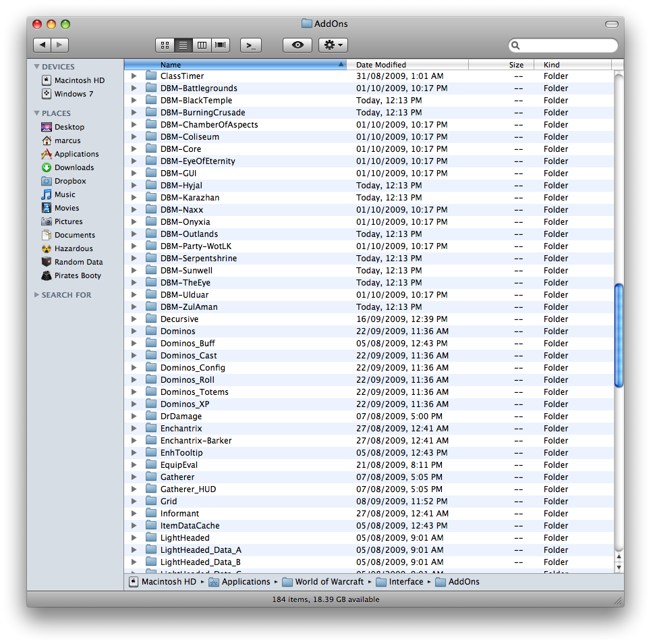Image resolution: width=651 pixels, height=644 pixels.
Task: Expand the Gatherer_HUD folder triangle
Action: pos(134,489)
